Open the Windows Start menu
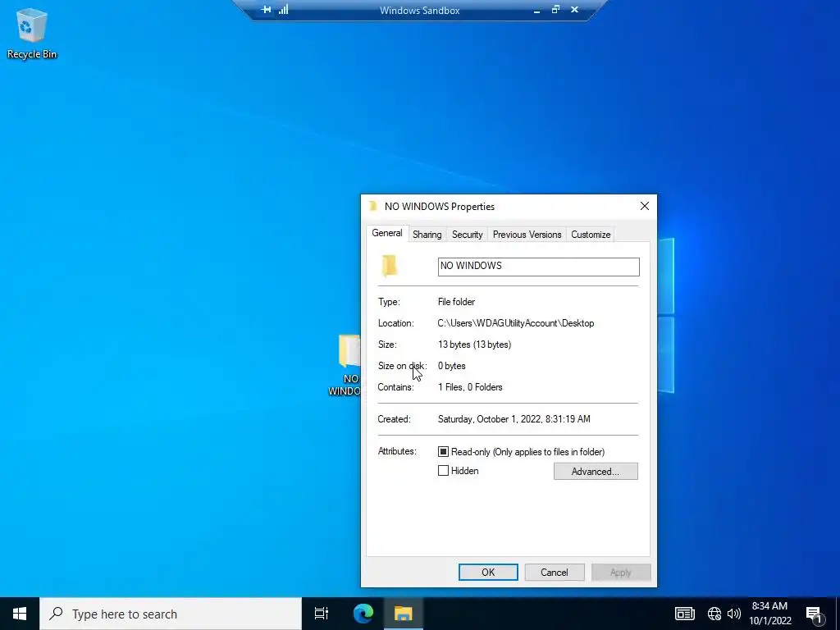Screen dimensions: 840x630 (x=20, y=614)
